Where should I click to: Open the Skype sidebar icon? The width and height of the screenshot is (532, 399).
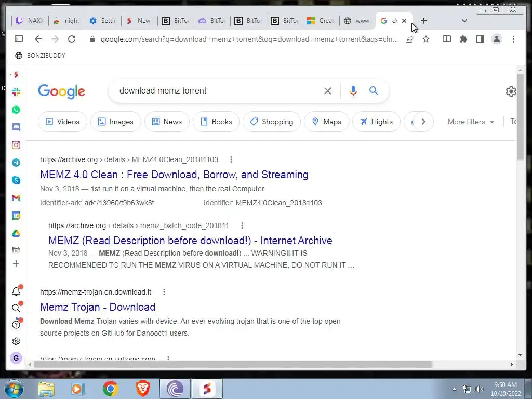16,180
